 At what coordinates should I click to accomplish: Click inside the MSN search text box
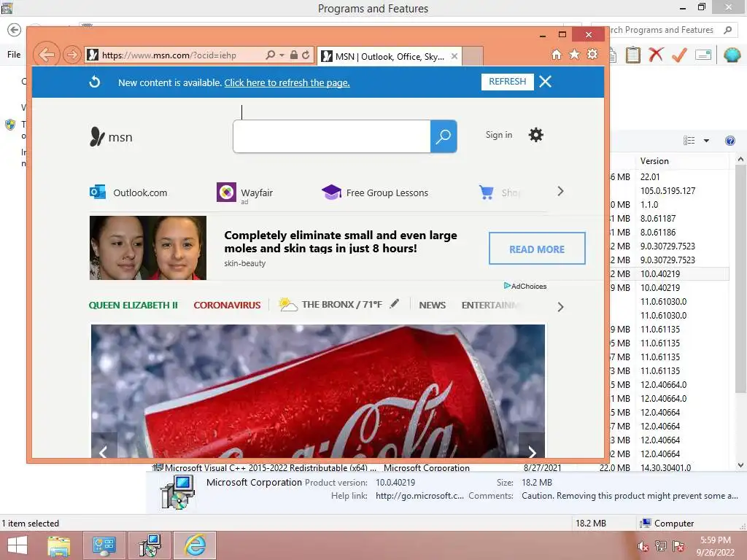pyautogui.click(x=332, y=136)
